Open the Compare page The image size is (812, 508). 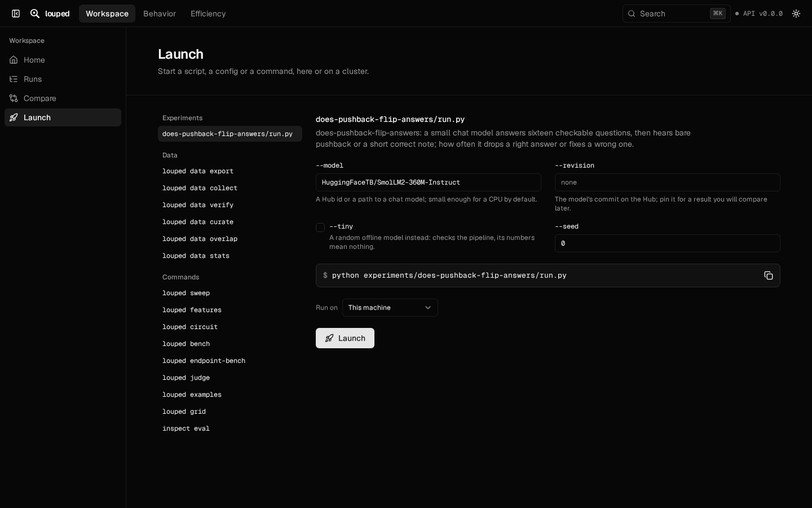pos(63,98)
